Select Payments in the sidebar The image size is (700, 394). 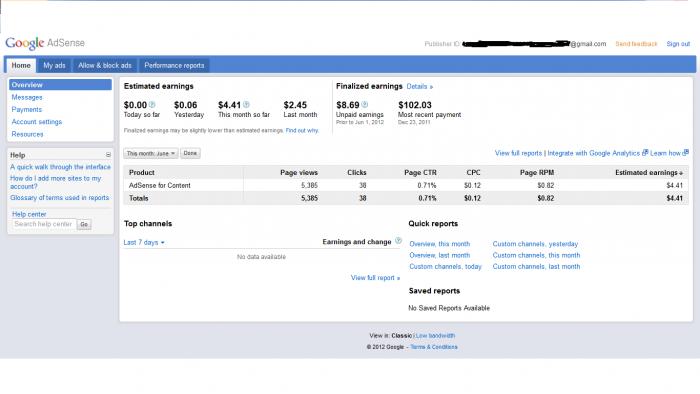[x=27, y=109]
